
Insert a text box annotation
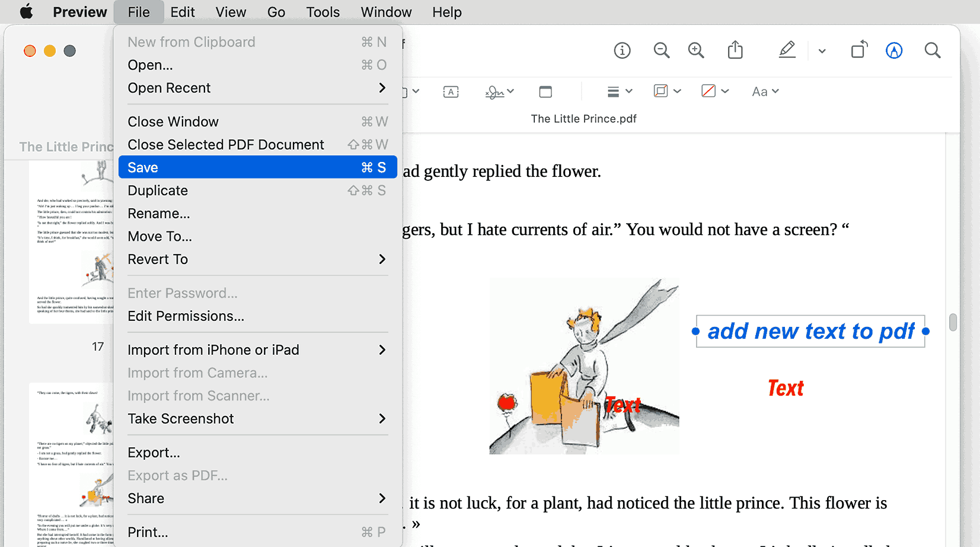pyautogui.click(x=451, y=91)
